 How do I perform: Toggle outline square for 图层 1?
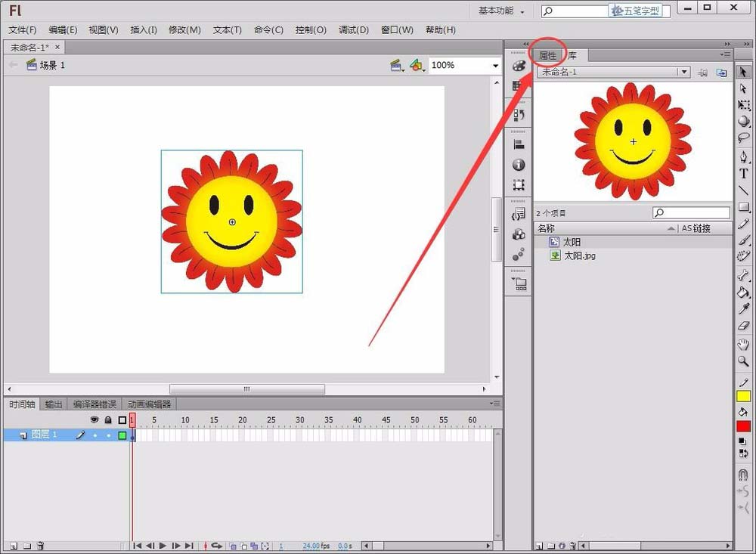(x=122, y=435)
